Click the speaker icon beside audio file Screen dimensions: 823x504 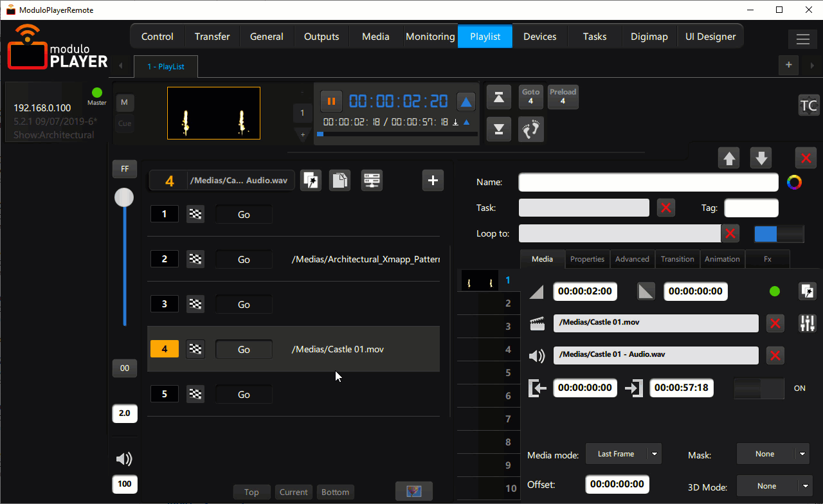(x=537, y=355)
